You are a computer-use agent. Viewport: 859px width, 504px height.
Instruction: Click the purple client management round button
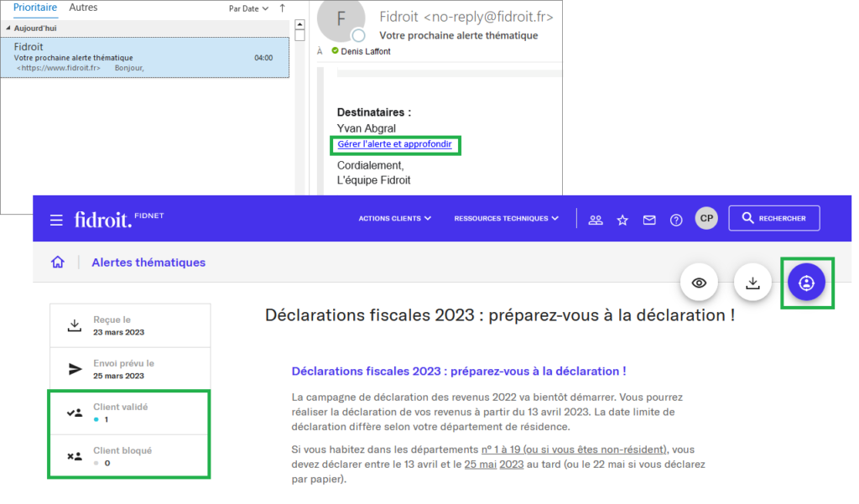(x=806, y=283)
